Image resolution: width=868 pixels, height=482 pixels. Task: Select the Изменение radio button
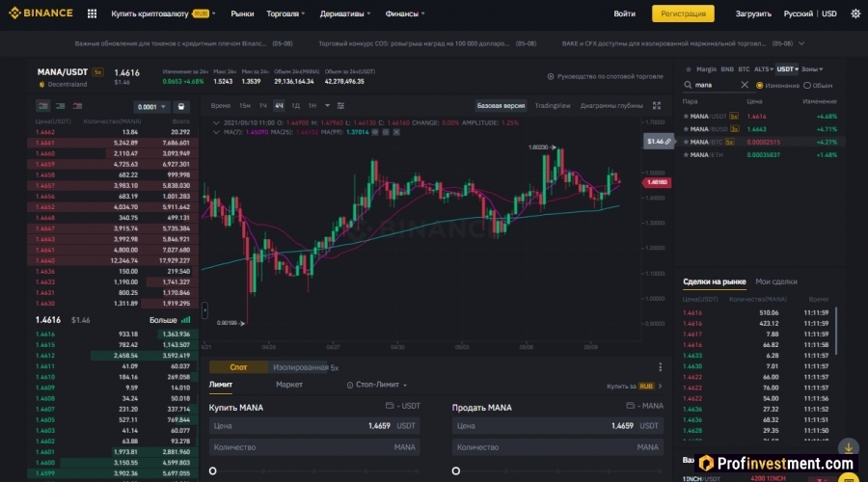[x=760, y=85]
